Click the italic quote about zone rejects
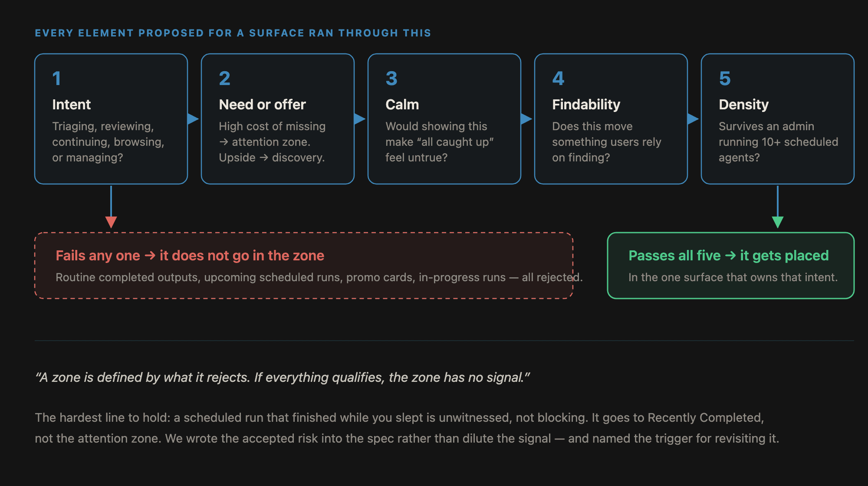This screenshot has height=486, width=868. (x=283, y=378)
